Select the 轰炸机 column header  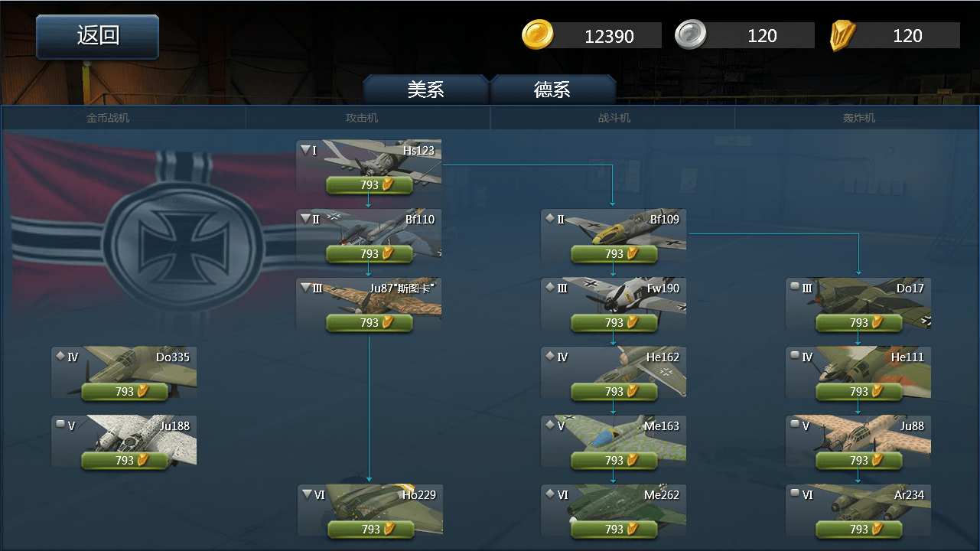859,118
